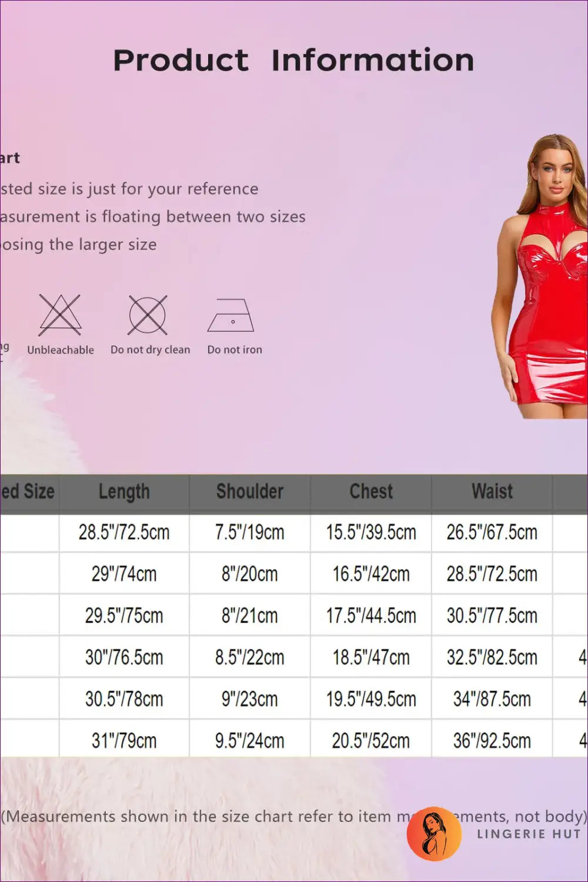Select the 8"/20cm shoulder cell
This screenshot has width=588, height=882.
click(x=250, y=574)
